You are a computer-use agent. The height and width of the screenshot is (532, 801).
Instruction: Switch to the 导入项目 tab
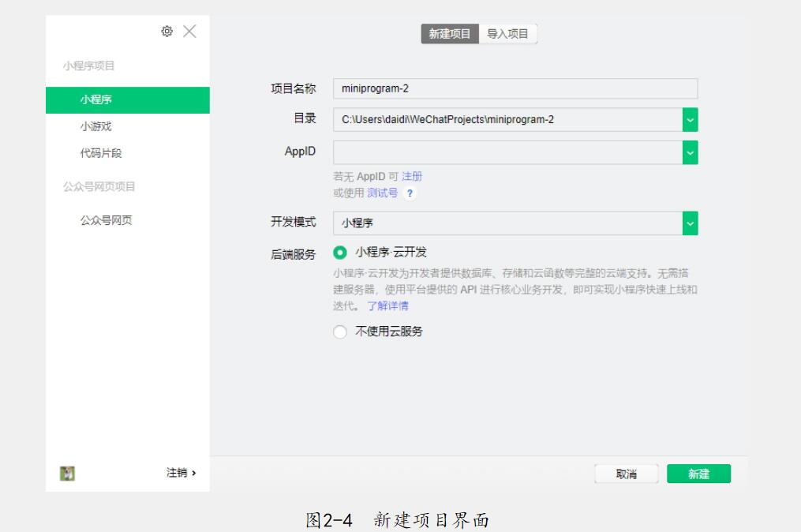point(507,34)
